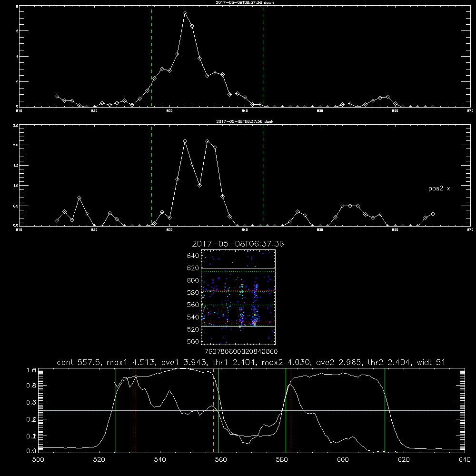
Task: Click y-axis label 600 beside small image
Action: [193, 280]
